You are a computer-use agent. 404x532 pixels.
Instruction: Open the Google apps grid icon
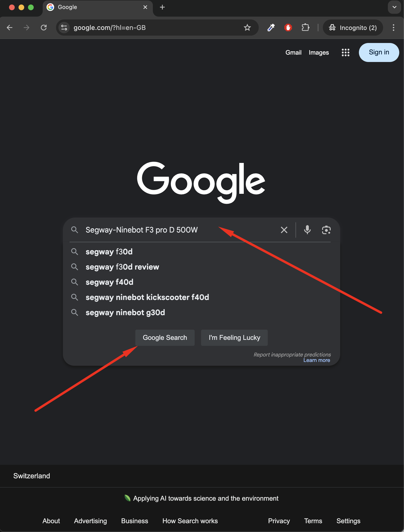tap(345, 52)
